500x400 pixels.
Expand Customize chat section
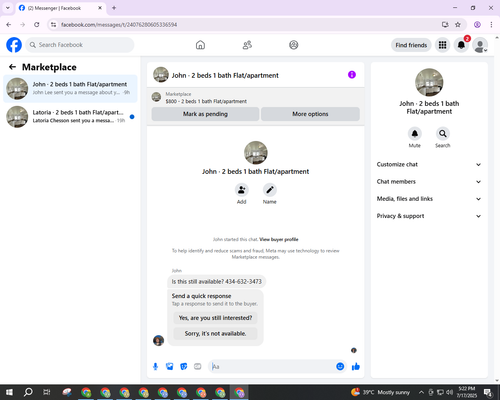(x=429, y=164)
